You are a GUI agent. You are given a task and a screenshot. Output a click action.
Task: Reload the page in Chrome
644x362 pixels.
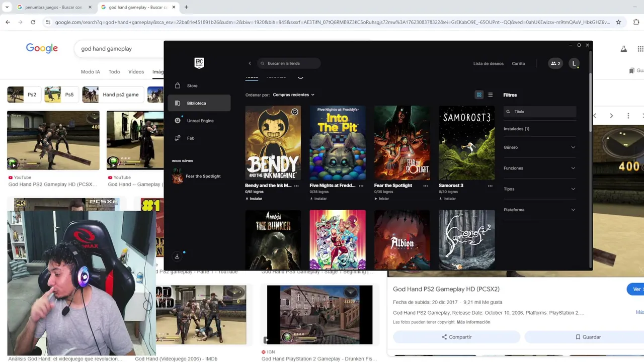click(x=33, y=22)
